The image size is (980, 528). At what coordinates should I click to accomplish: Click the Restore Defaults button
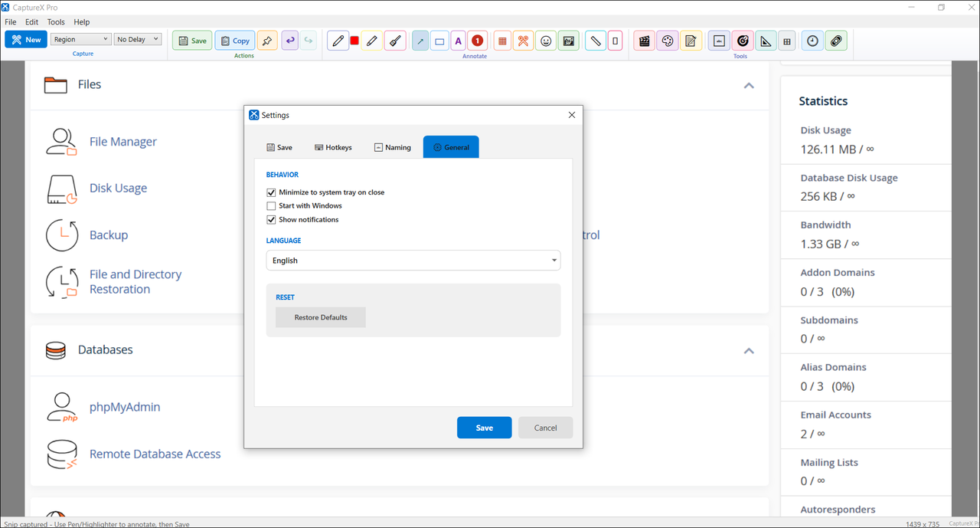[x=321, y=317]
